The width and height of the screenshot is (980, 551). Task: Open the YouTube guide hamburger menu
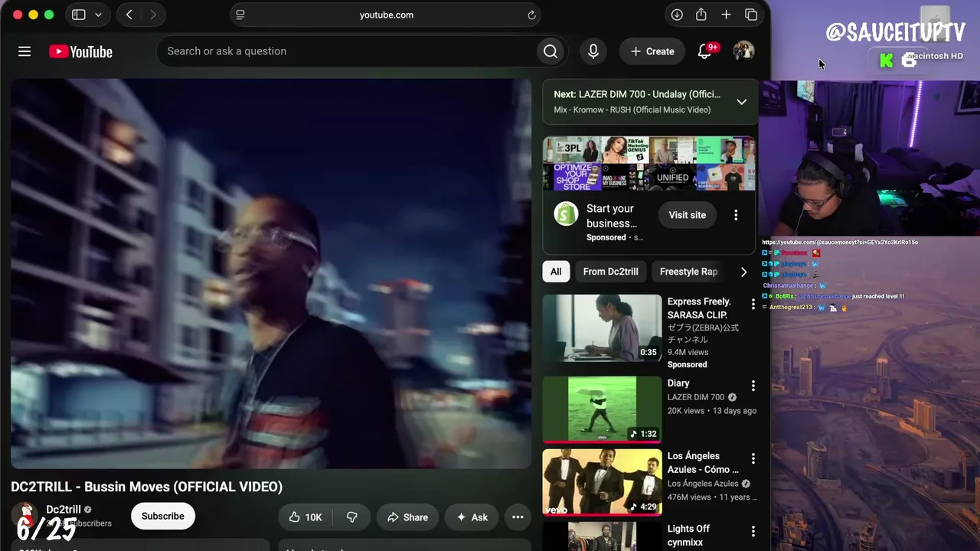click(24, 51)
